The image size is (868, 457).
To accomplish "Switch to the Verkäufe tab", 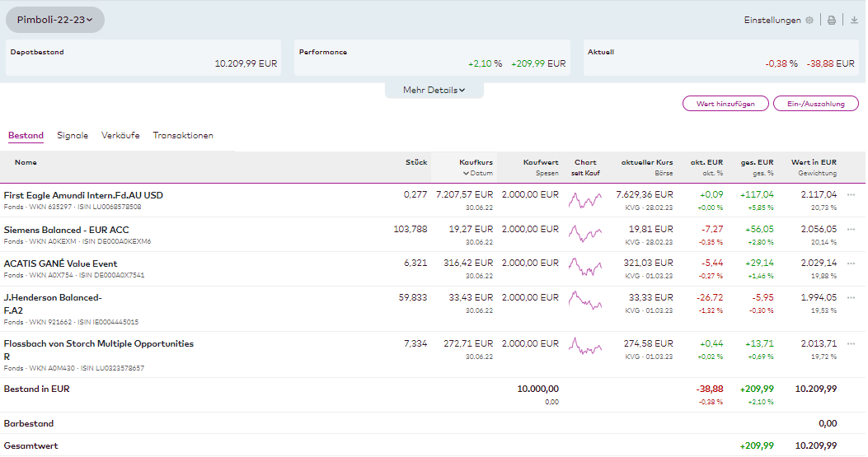I will [120, 136].
